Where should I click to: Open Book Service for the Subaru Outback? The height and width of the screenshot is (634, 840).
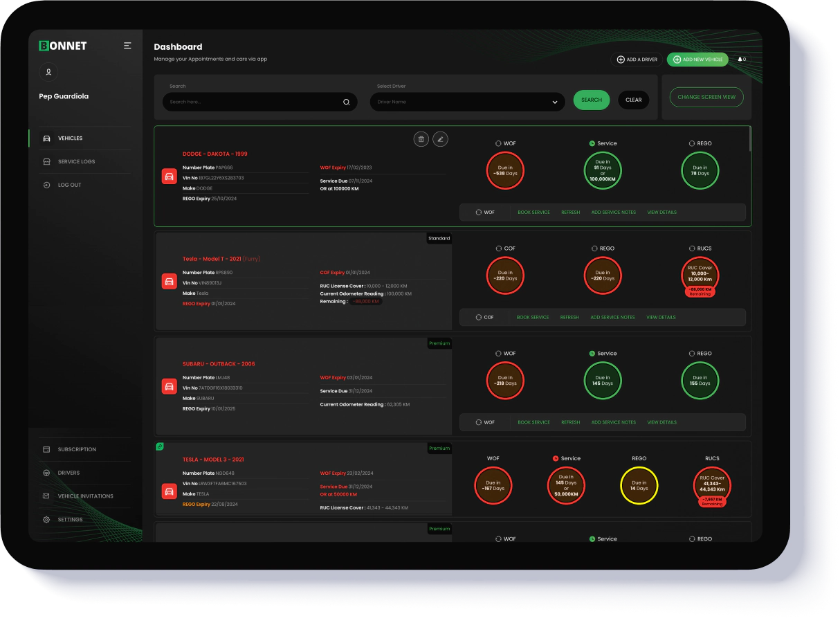click(x=533, y=422)
